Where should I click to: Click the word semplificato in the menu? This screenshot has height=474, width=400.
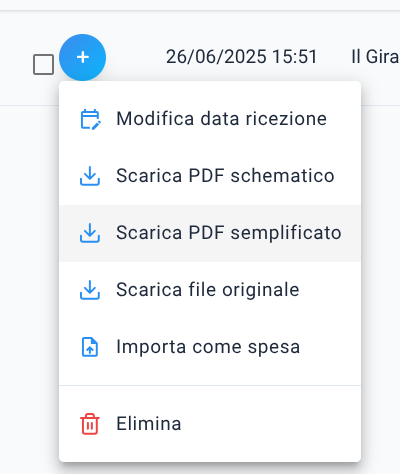286,233
